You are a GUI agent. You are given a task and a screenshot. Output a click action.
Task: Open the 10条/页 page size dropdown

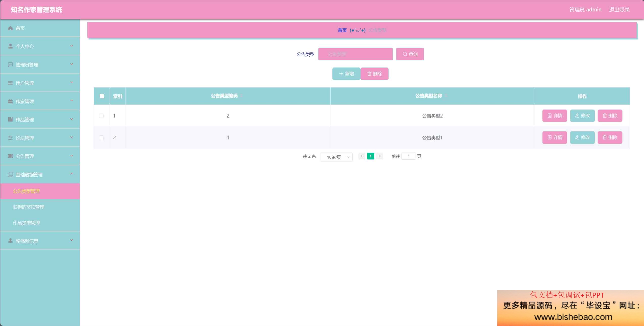[336, 157]
